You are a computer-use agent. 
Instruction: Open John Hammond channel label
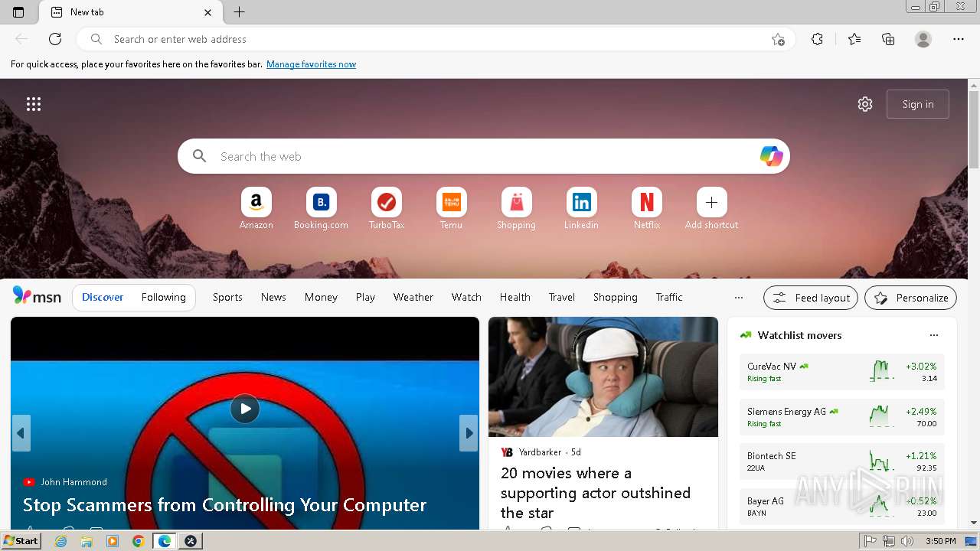click(73, 481)
